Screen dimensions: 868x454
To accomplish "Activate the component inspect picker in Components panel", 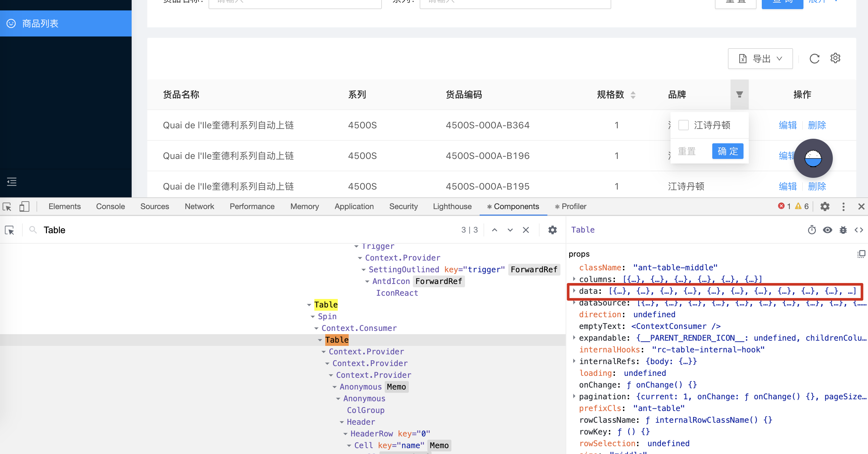I will (9, 230).
